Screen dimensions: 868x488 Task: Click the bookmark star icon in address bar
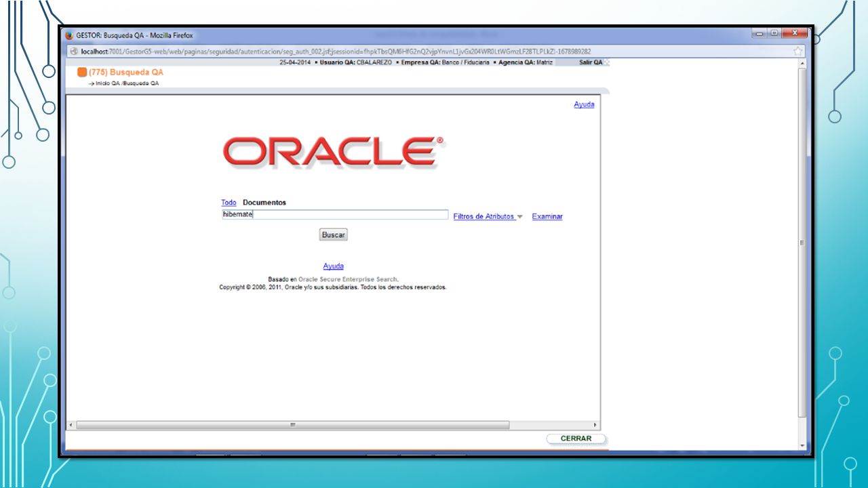798,51
